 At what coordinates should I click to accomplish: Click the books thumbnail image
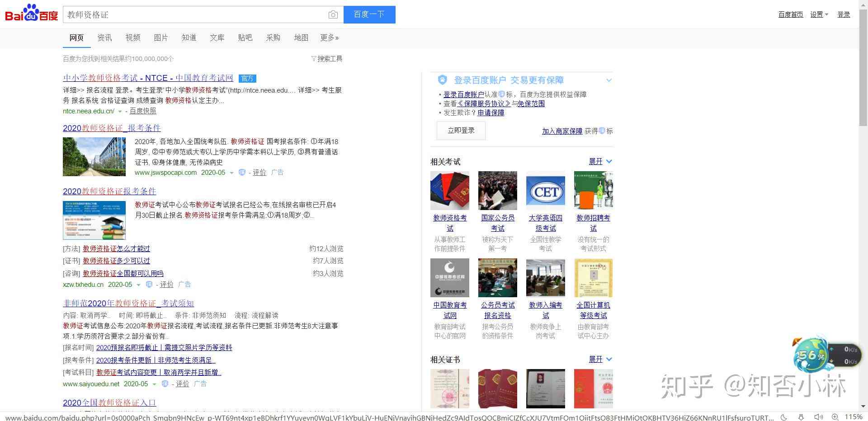click(x=94, y=220)
